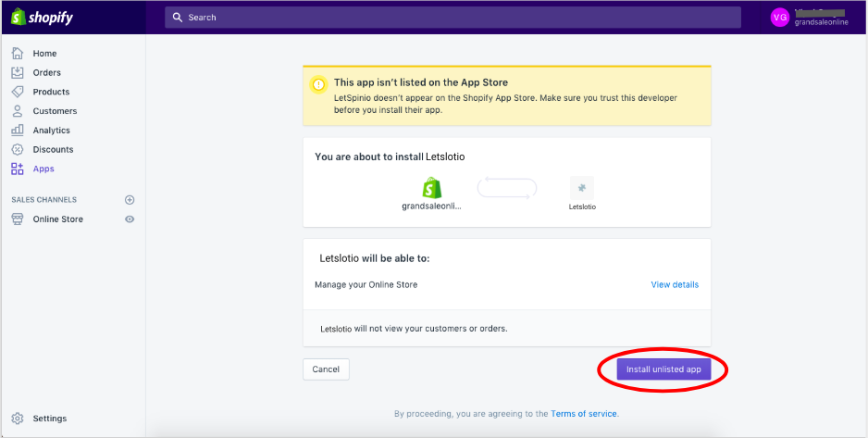868x438 pixels.
Task: Add a sales channel with plus icon
Action: [130, 200]
